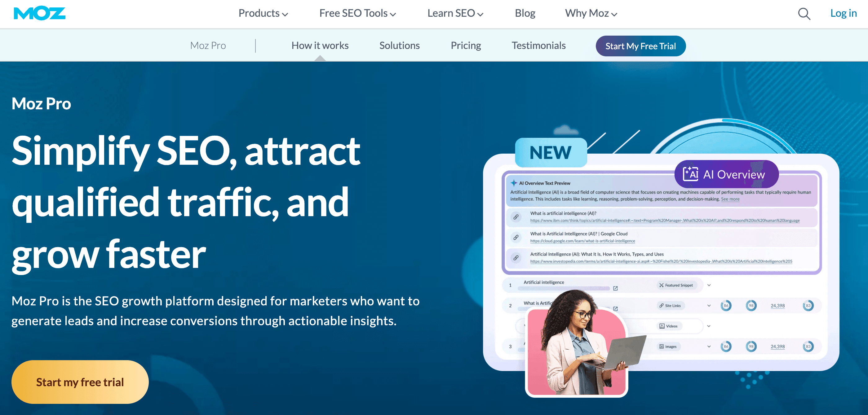Click the link icon beside the Investopedia result
This screenshot has height=415, width=868.
516,258
